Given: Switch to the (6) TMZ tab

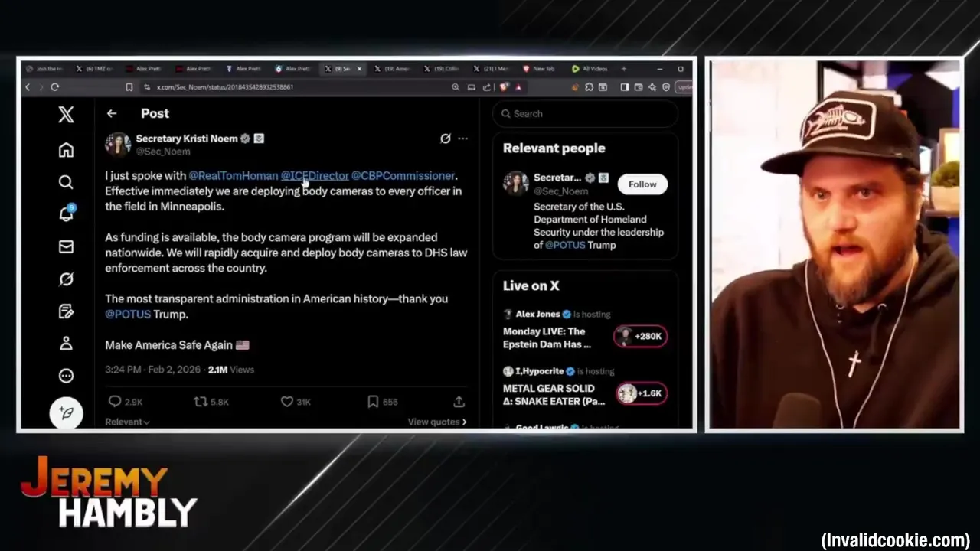Looking at the screenshot, I should pos(95,69).
